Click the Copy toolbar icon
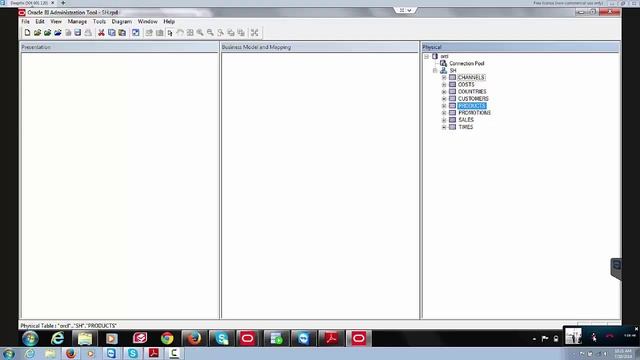The height and width of the screenshot is (360, 640). click(x=111, y=33)
